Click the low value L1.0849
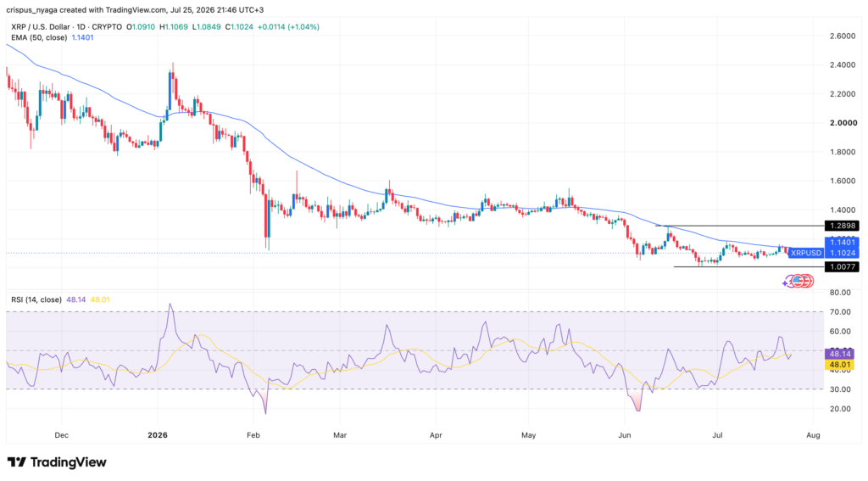Viewport: 868px width, 481px height. click(206, 26)
